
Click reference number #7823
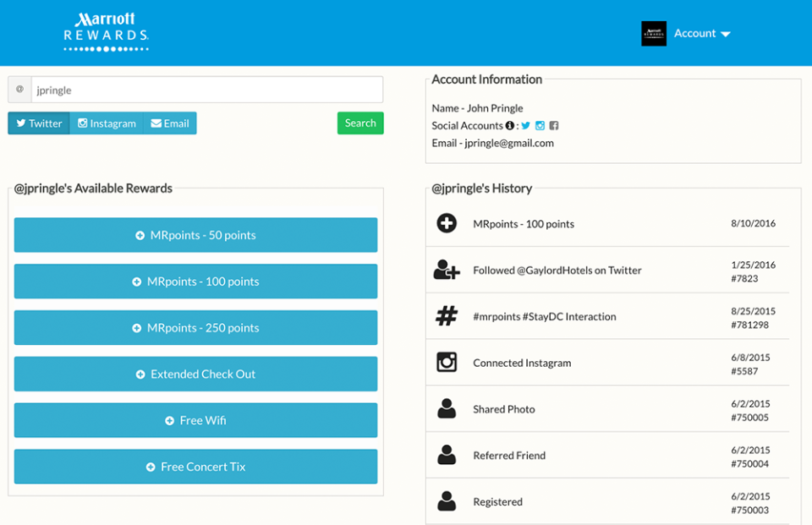[744, 278]
